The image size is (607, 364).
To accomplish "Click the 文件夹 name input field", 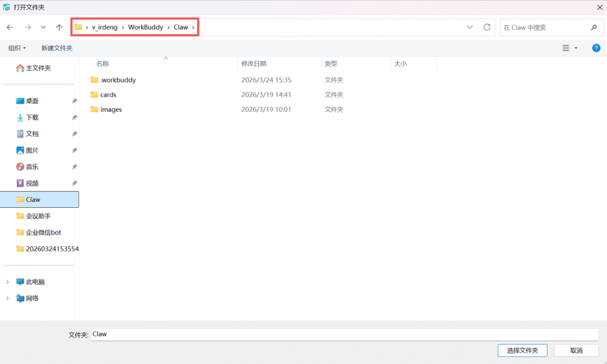I will pyautogui.click(x=345, y=335).
